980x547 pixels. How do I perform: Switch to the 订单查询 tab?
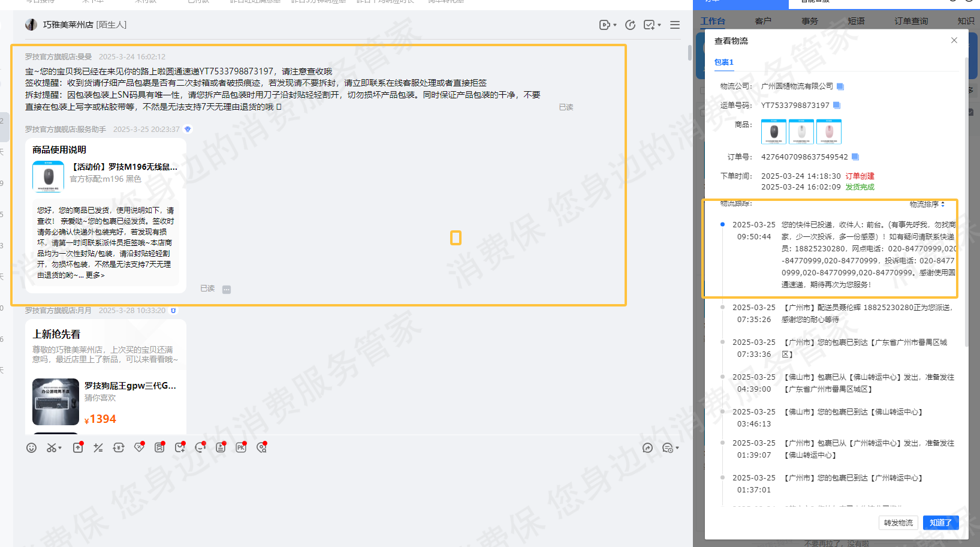coord(911,21)
